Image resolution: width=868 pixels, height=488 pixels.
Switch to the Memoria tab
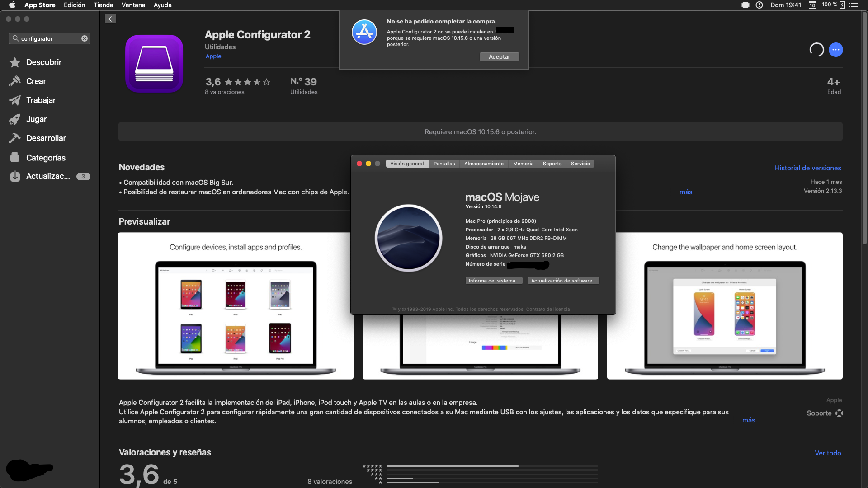pos(523,164)
